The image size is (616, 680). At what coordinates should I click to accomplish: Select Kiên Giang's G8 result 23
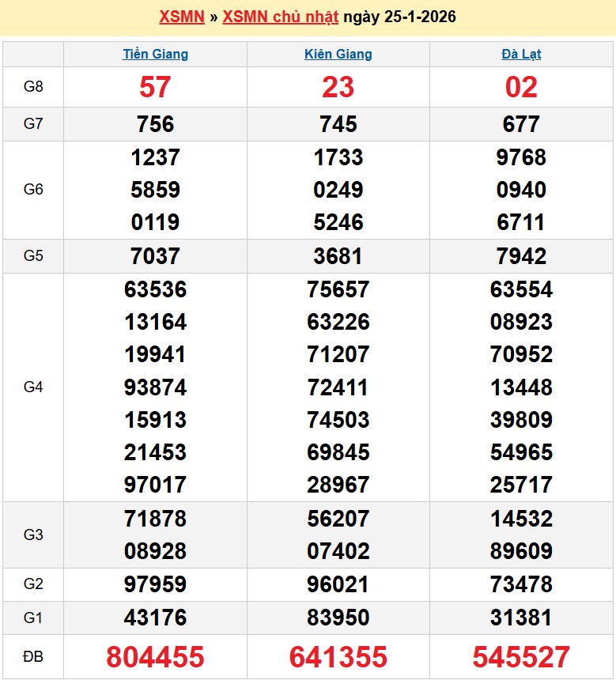pyautogui.click(x=338, y=87)
